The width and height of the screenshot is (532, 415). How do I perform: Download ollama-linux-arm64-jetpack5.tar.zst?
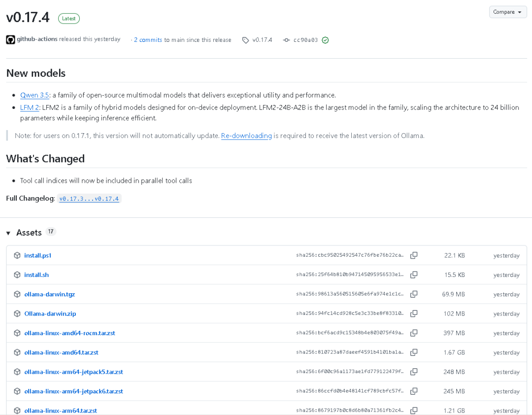coord(73,372)
